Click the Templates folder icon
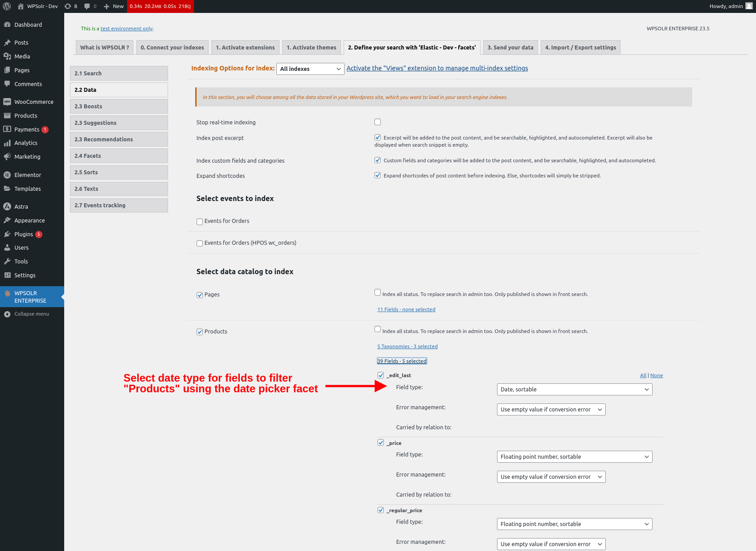 click(7, 189)
